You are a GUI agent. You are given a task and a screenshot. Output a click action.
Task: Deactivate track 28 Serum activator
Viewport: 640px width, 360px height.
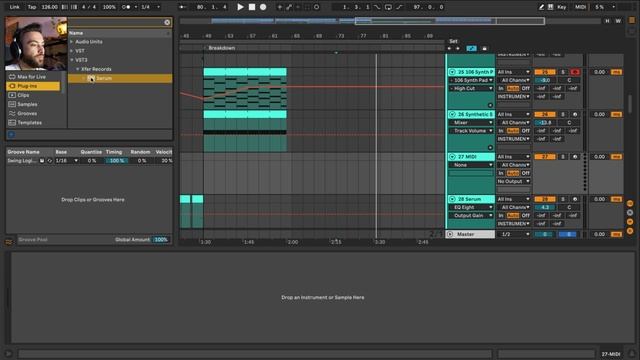pos(544,199)
